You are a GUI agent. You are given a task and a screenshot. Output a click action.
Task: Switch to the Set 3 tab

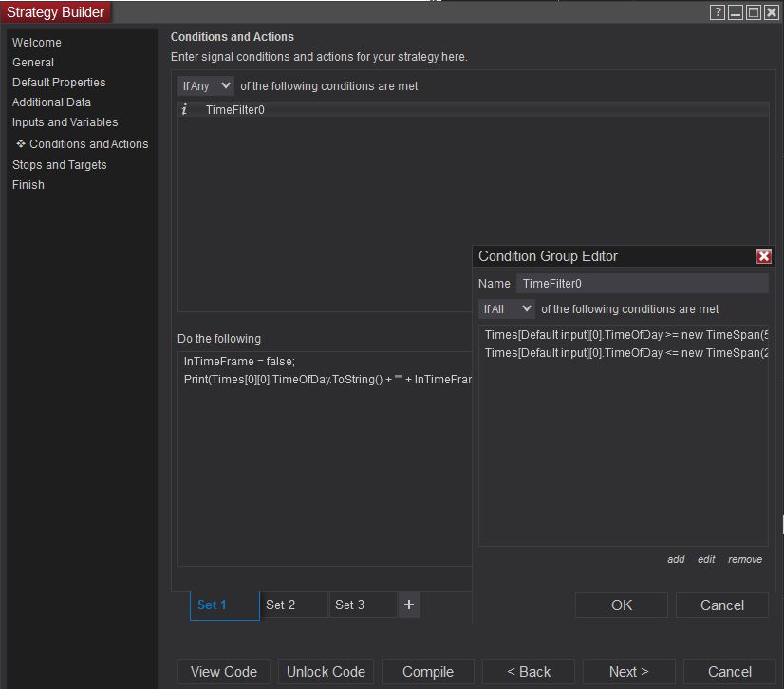[362, 605]
